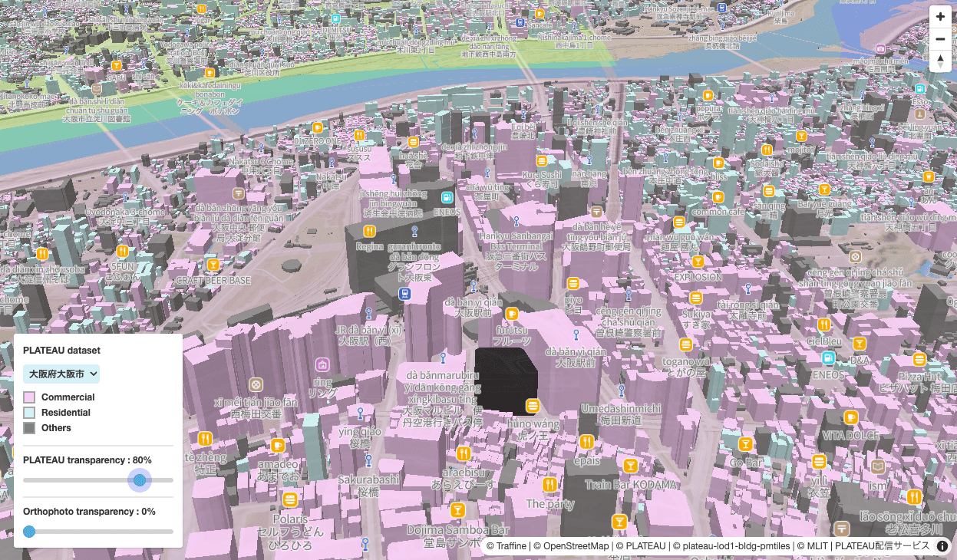This screenshot has width=957, height=560.
Task: Select the bliss cafe icon
Action: coord(718,163)
